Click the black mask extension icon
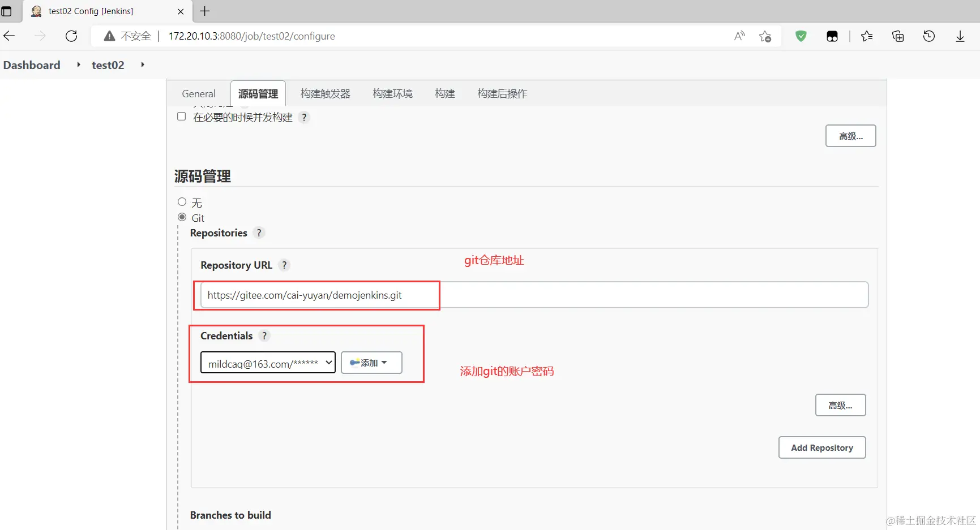The width and height of the screenshot is (980, 530). [x=832, y=37]
